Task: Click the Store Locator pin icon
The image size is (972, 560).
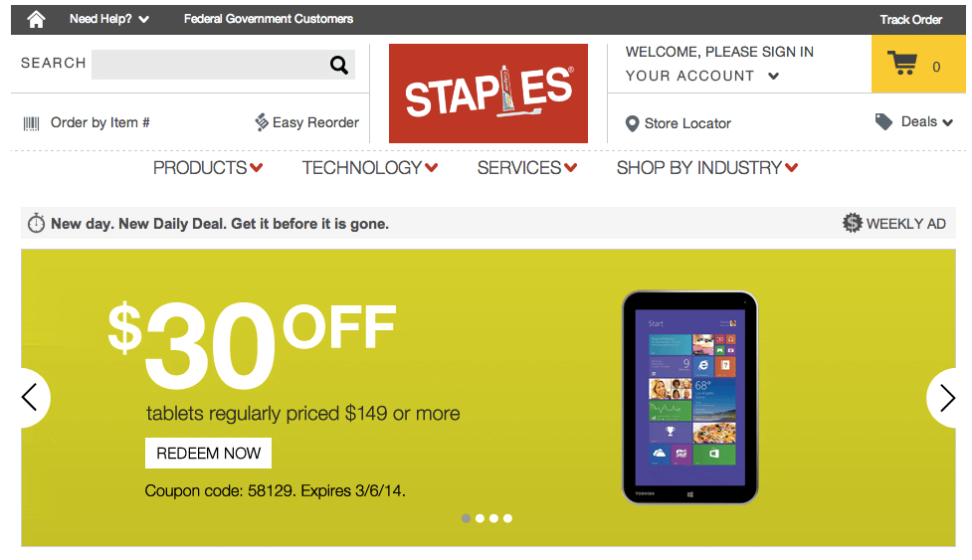Action: click(x=632, y=123)
